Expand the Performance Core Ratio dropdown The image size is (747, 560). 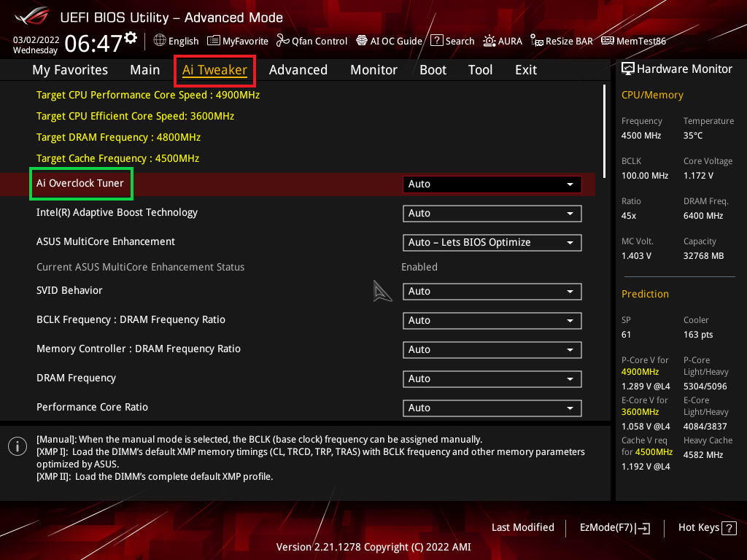(492, 408)
